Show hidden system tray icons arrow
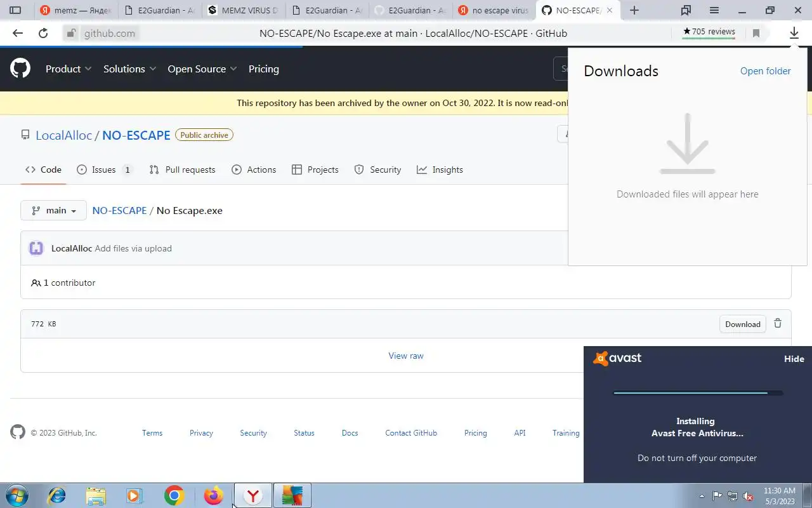Screen dimensions: 812x508 702,497
